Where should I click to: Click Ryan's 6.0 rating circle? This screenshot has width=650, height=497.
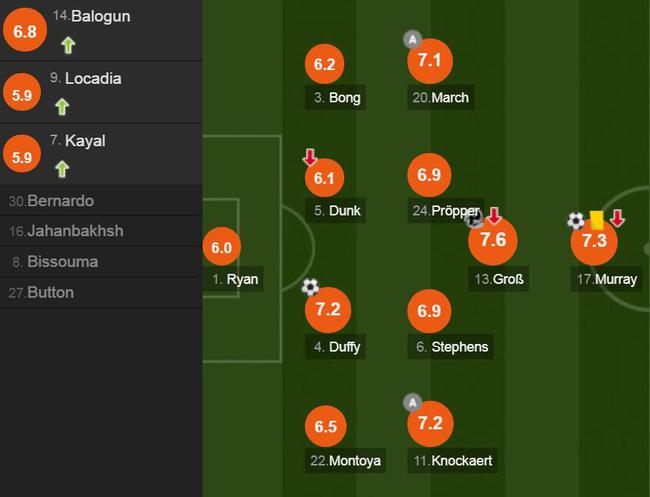point(222,247)
